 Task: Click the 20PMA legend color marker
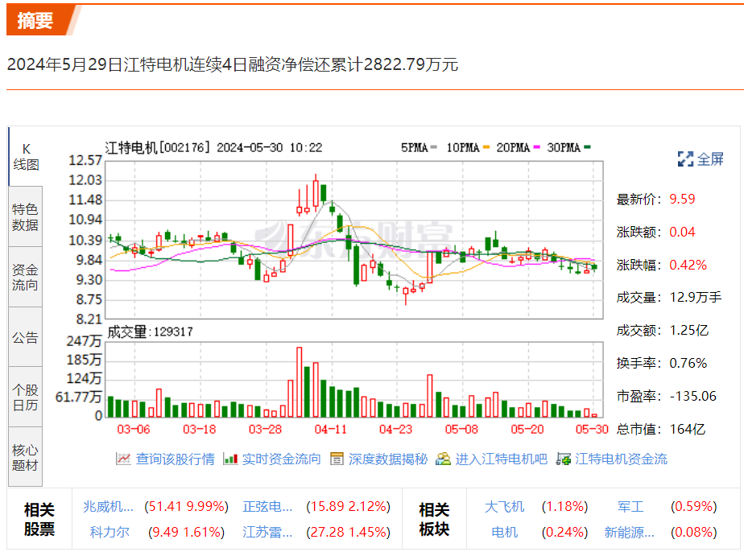click(536, 147)
